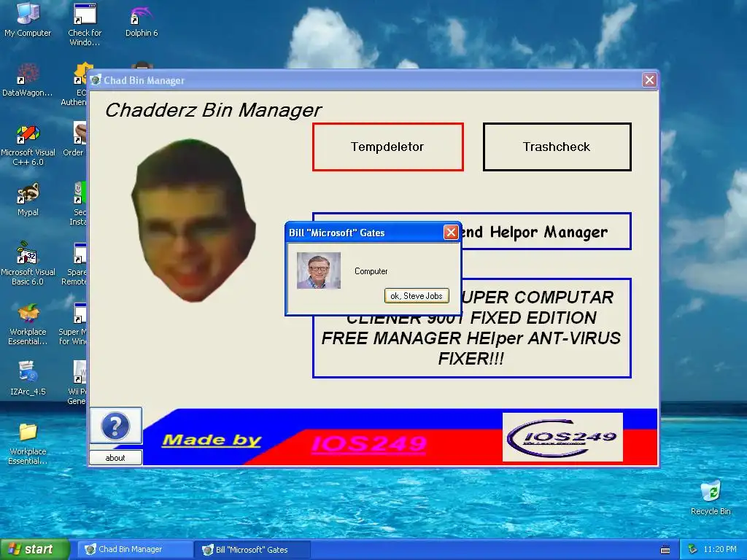Launch the Dolphin 6 desktop shortcut

point(141,21)
